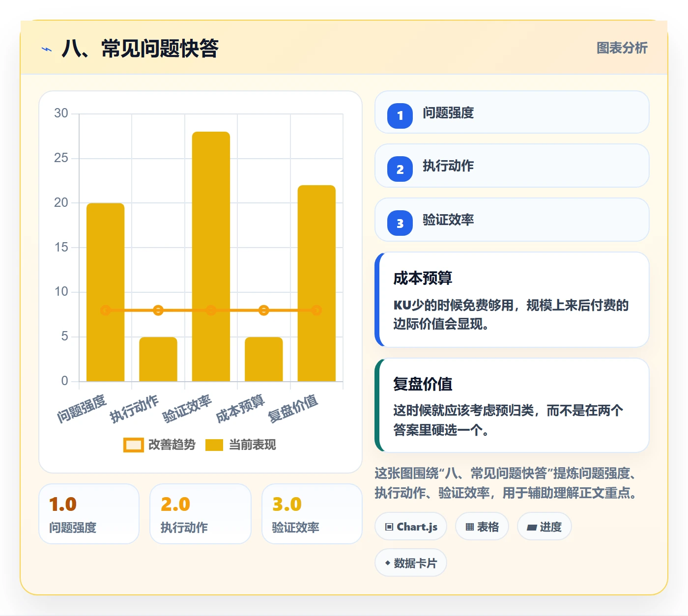Image resolution: width=688 pixels, height=616 pixels.
Task: Click the 复盘价值 card heading
Action: 423,384
